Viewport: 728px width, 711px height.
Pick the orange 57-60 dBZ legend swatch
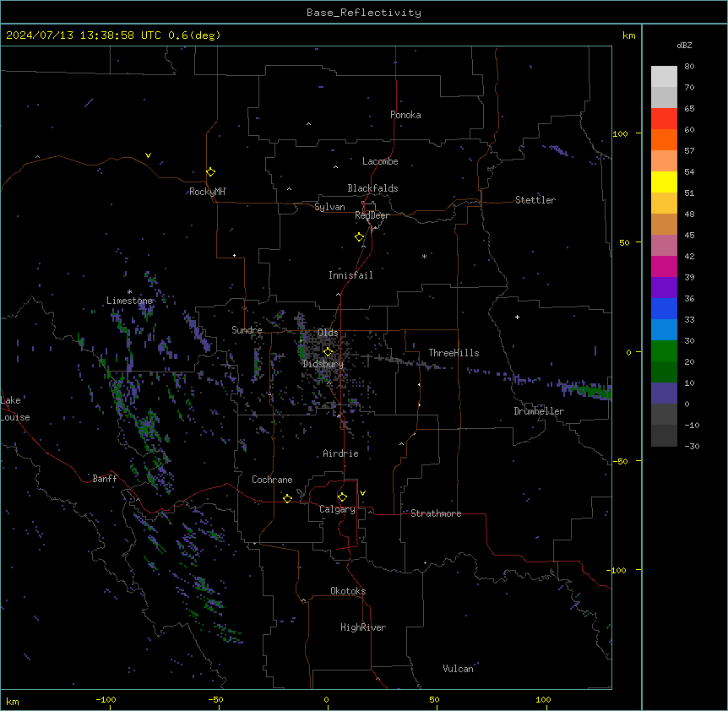(664, 139)
